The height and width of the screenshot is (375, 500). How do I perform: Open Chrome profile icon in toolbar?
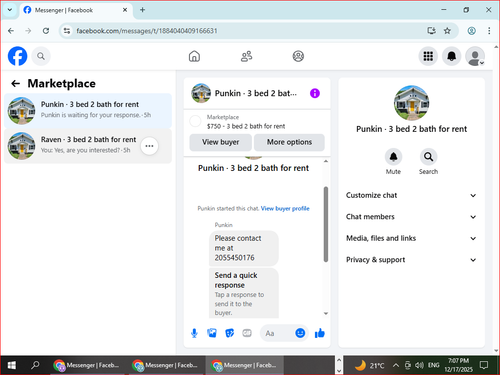tap(471, 31)
